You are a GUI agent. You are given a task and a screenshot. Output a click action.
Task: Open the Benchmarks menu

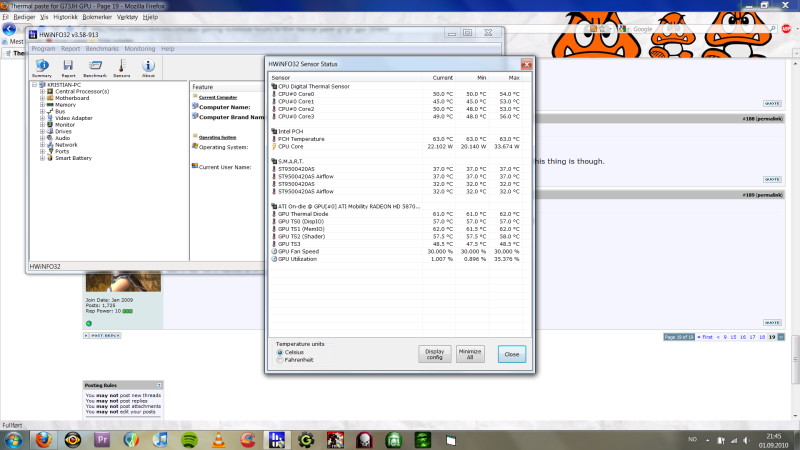102,48
